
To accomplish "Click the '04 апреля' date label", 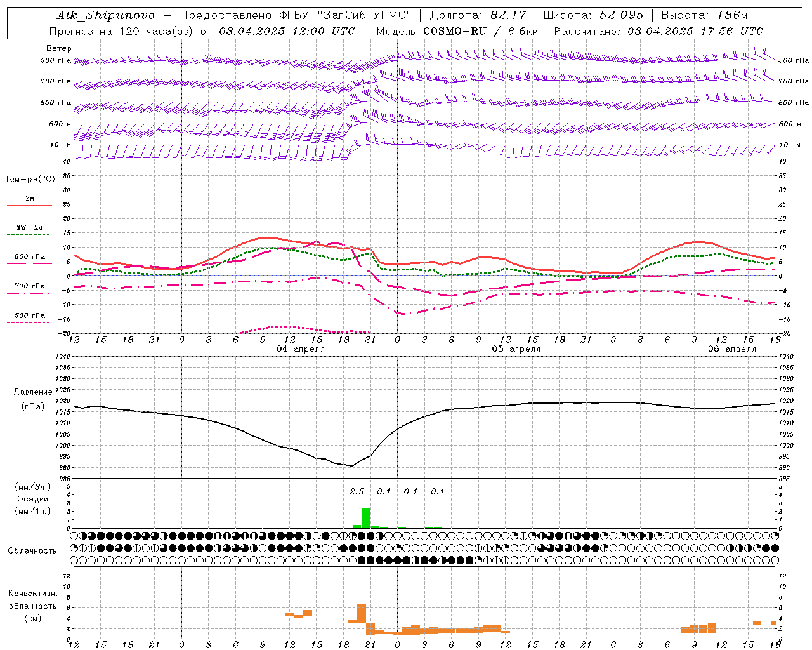I will point(301,349).
